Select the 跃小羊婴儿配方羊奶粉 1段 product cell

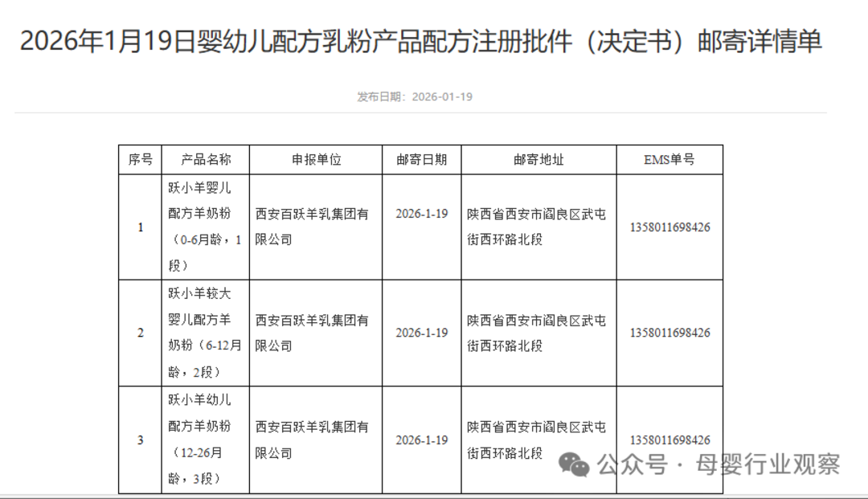204,227
